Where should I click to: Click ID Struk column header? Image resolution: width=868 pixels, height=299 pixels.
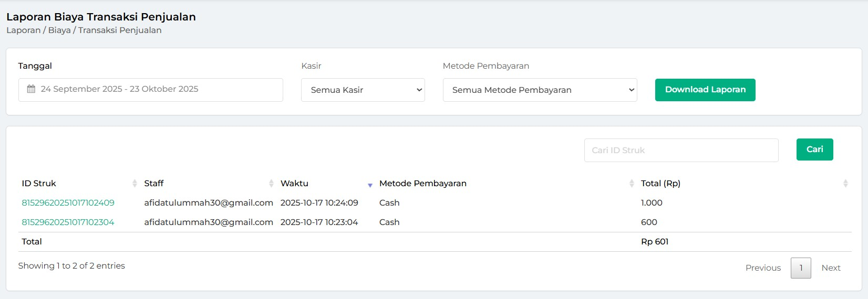tap(39, 184)
